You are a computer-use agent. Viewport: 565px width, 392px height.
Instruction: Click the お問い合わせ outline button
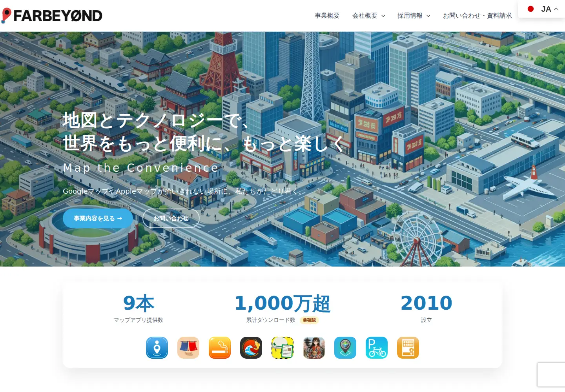coord(171,218)
